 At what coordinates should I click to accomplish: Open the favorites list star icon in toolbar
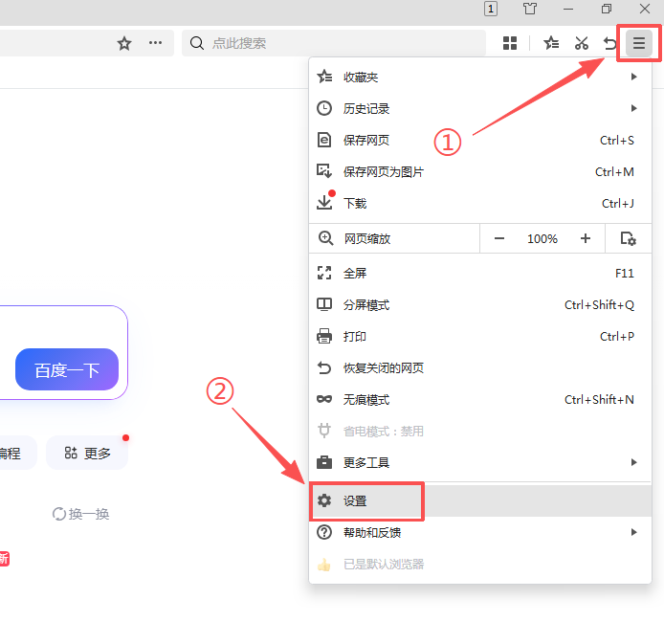tap(551, 43)
